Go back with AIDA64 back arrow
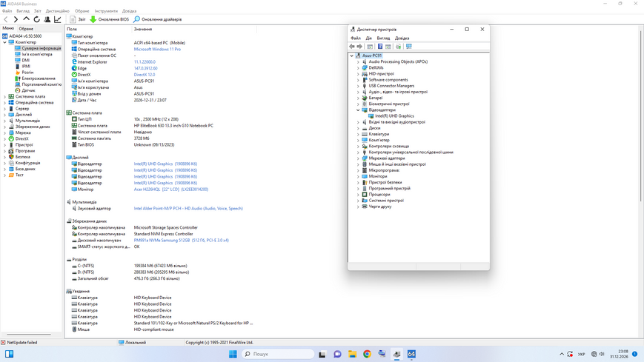 tap(6, 19)
